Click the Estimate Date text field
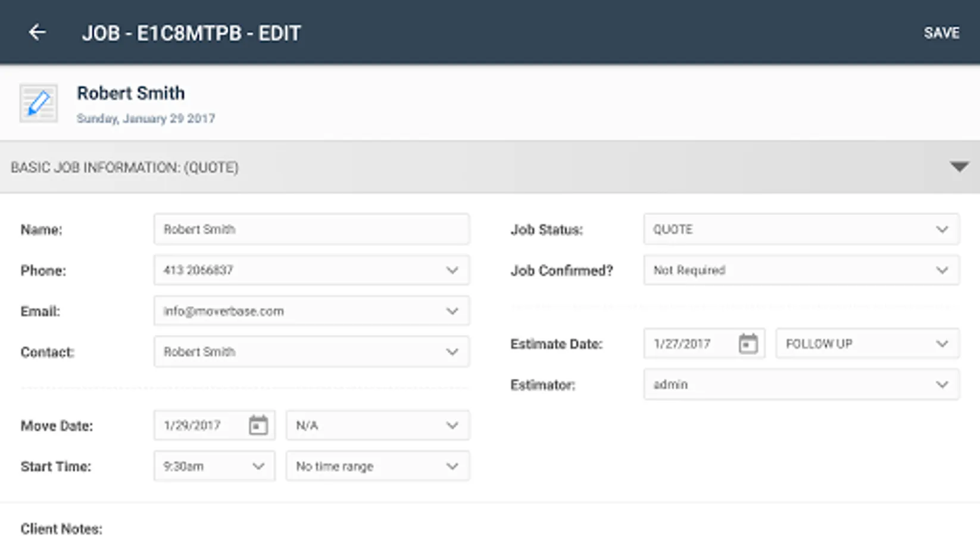Viewport: 980px width, 536px height. (x=689, y=344)
